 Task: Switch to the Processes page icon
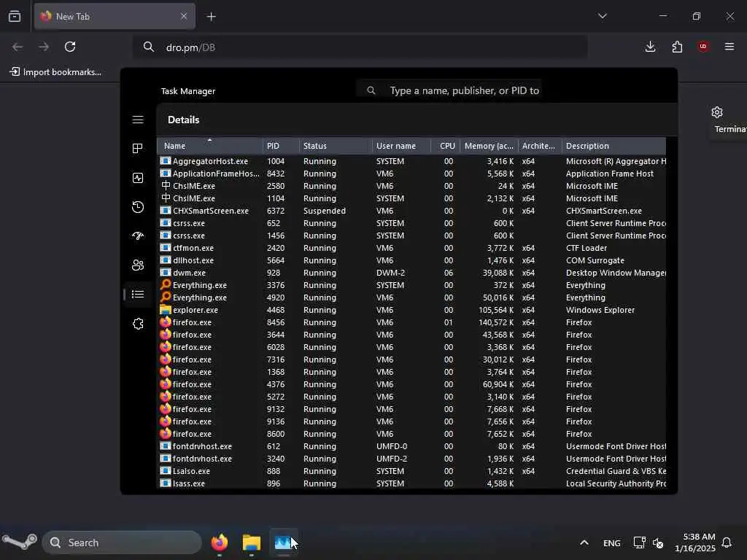pos(138,149)
